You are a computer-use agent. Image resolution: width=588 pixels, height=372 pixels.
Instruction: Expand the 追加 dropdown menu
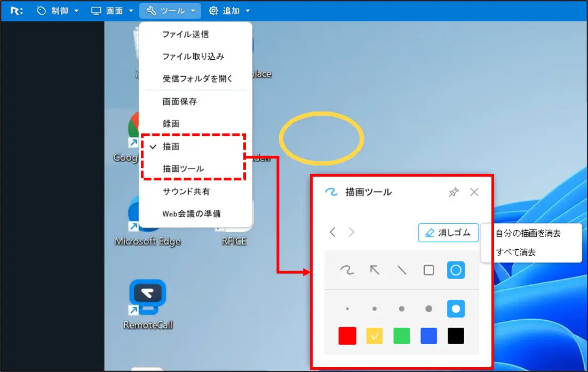point(228,10)
